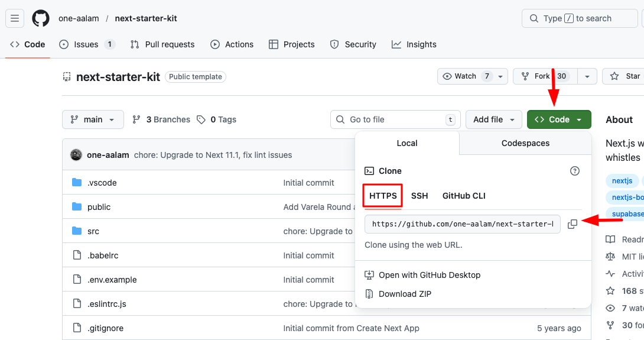644x340 pixels.
Task: Open the .gitignore file
Action: coord(106,329)
